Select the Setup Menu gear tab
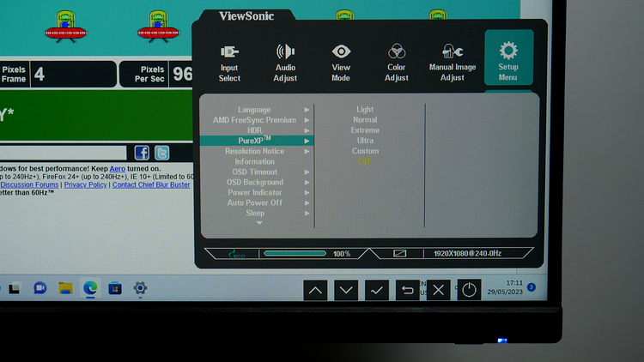This screenshot has width=644, height=362. pyautogui.click(x=508, y=57)
